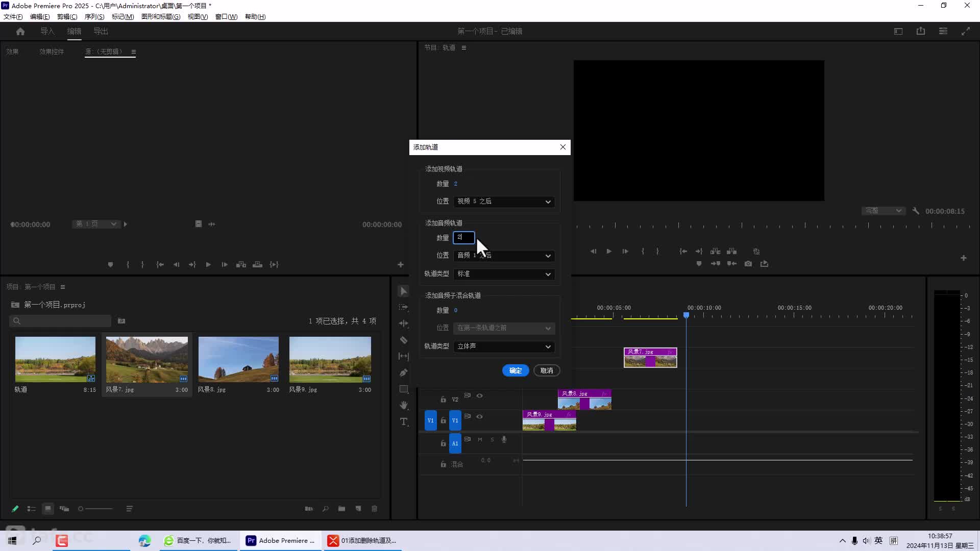
Task: Click program monitor Extract button
Action: [732, 252]
